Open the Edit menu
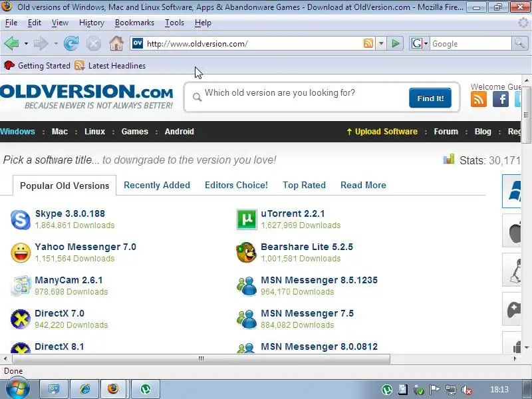 pyautogui.click(x=35, y=23)
